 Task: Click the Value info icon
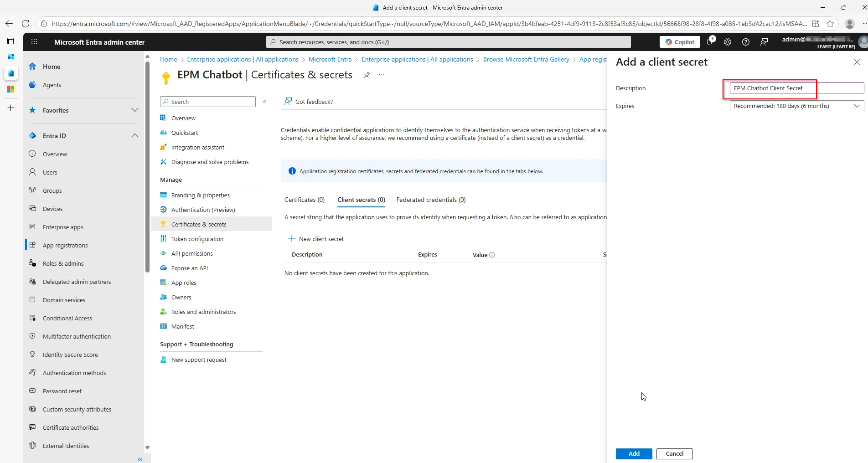tap(492, 255)
